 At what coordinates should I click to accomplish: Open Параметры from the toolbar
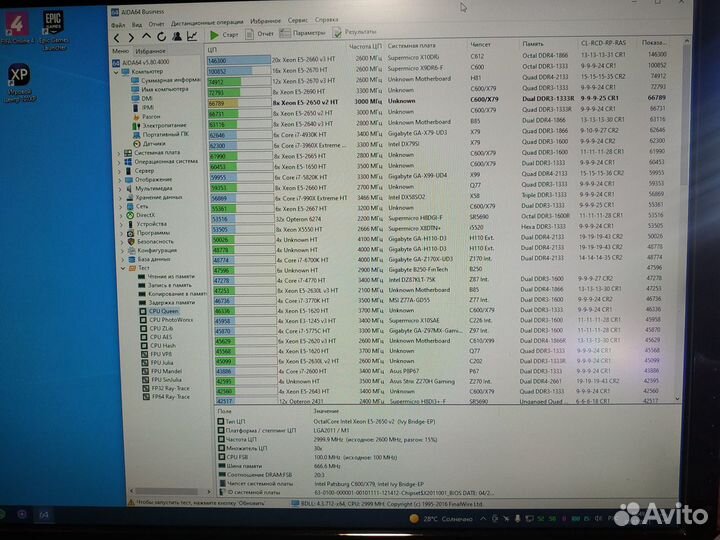click(303, 33)
